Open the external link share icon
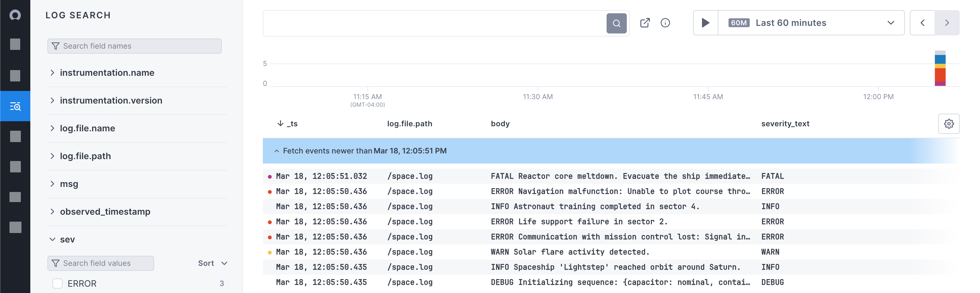 (x=645, y=23)
